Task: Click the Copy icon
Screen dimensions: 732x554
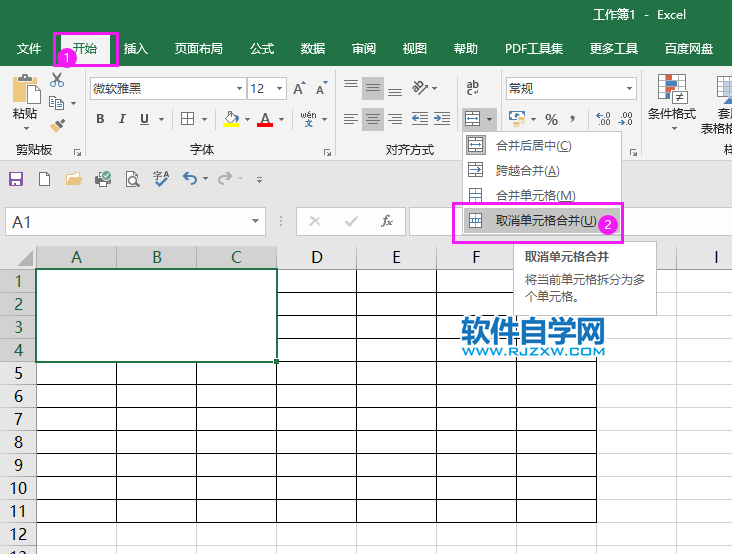Action: [56, 103]
